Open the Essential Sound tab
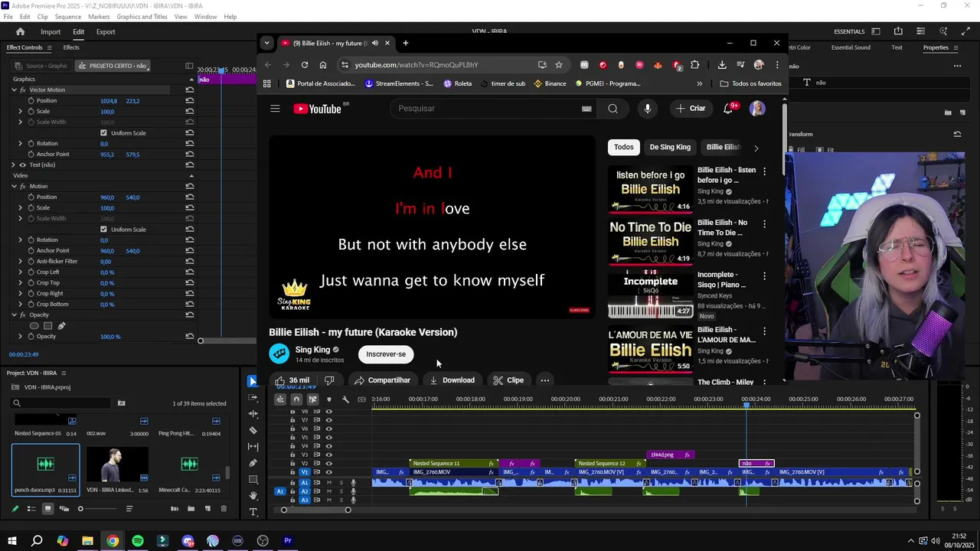 [x=851, y=47]
